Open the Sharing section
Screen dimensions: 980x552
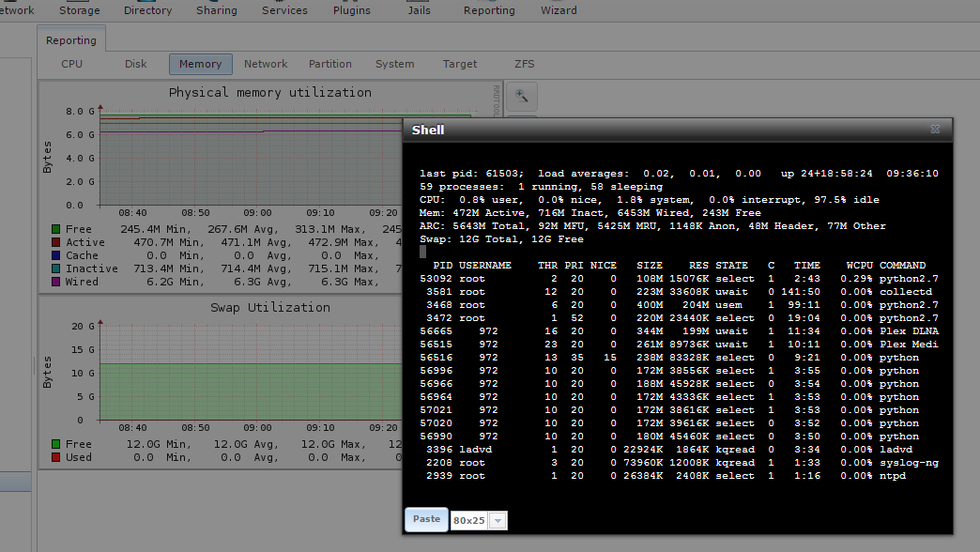pyautogui.click(x=217, y=10)
